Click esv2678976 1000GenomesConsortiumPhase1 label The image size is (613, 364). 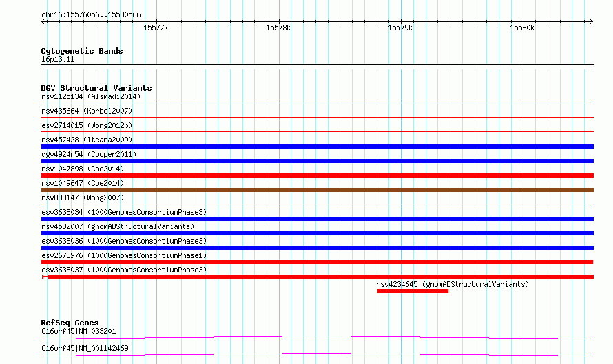(124, 255)
